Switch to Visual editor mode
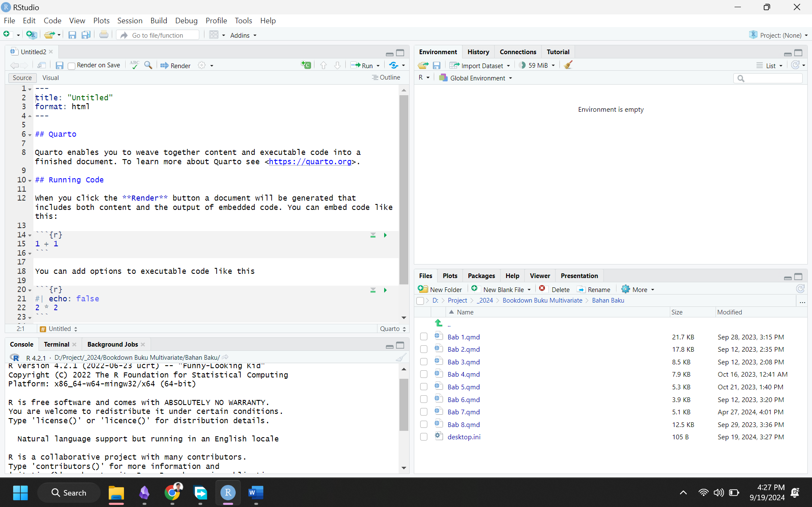 [x=50, y=77]
